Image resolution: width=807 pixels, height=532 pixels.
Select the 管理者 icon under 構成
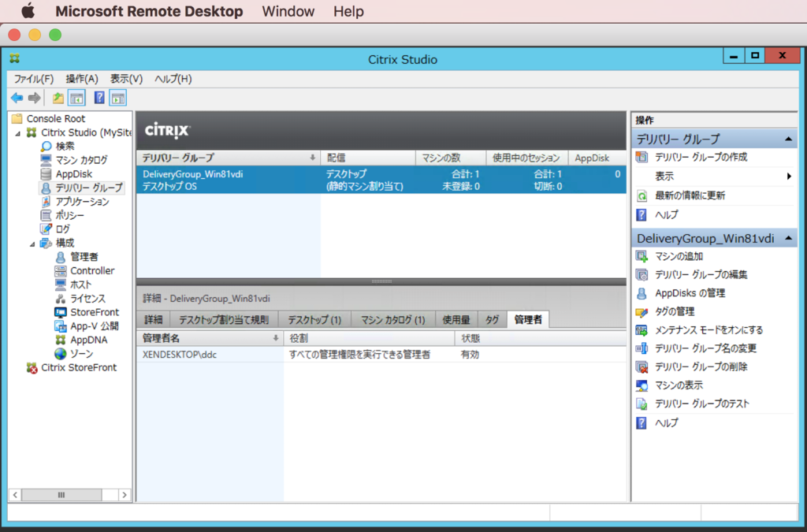[61, 257]
